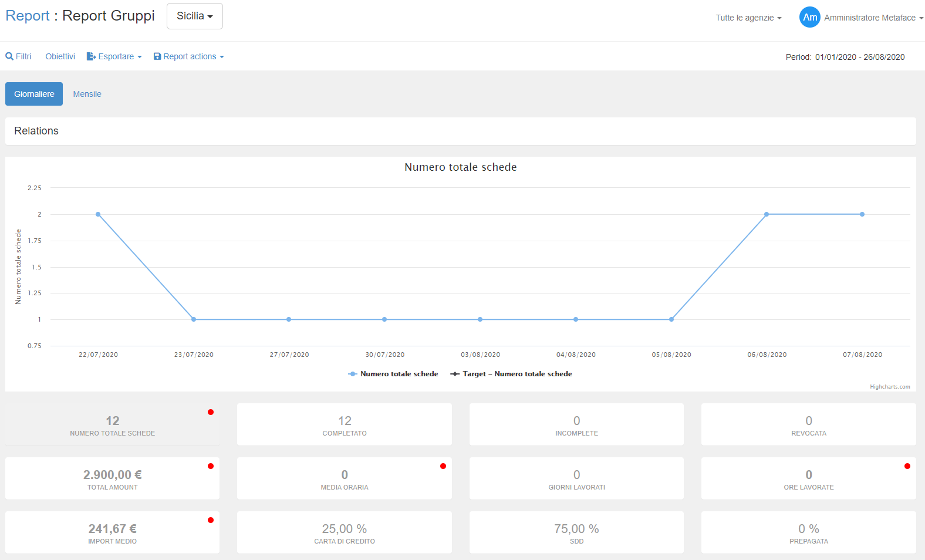Click the Filtri magnifier icon
The image size is (925, 560).
9,57
